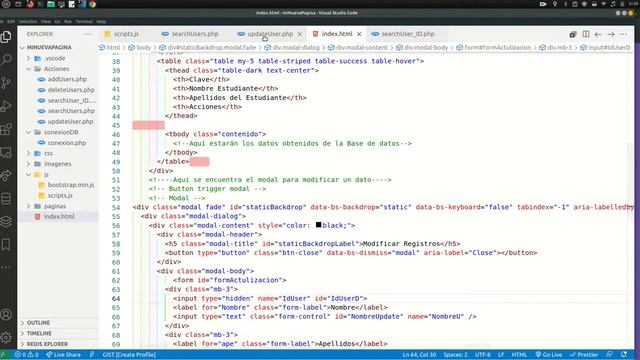This screenshot has height=360, width=640.
Task: Open the database cylinder icon in activity bar
Action: coord(6,199)
